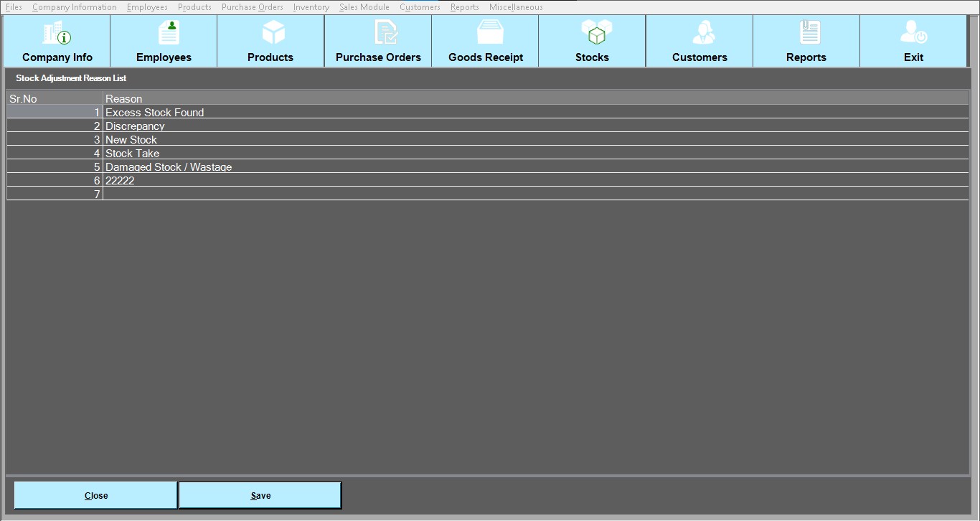Click the Reason column header
This screenshot has height=521, width=980.
tap(535, 98)
